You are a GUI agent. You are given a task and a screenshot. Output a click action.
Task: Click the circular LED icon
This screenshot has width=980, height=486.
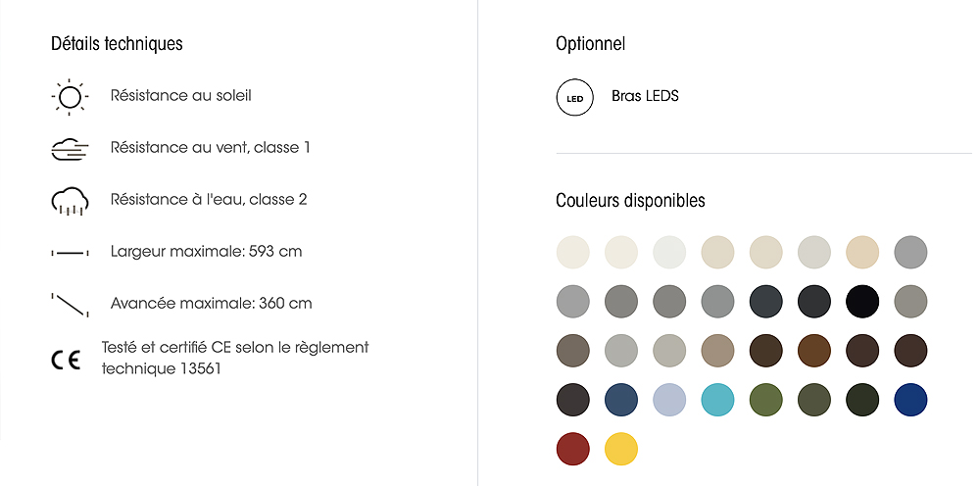(x=575, y=97)
